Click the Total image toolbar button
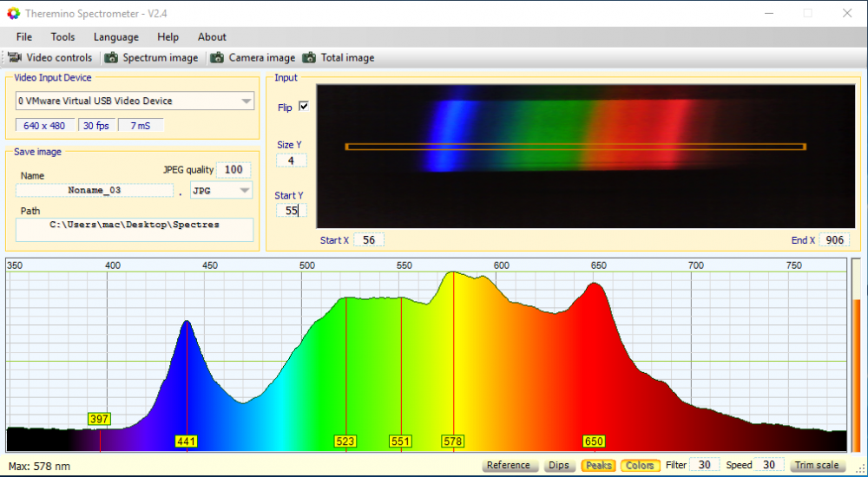The height and width of the screenshot is (477, 868). click(x=339, y=57)
